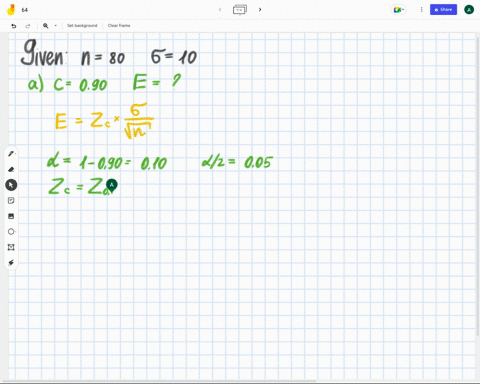
Task: Click the orange E formula drawing
Action: click(x=104, y=121)
